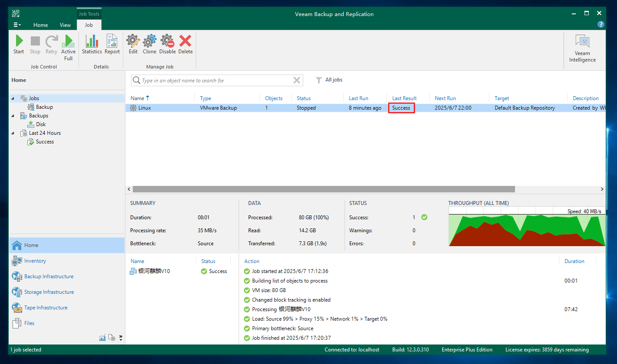Select the Backup job node
The image size is (617, 364).
(44, 107)
